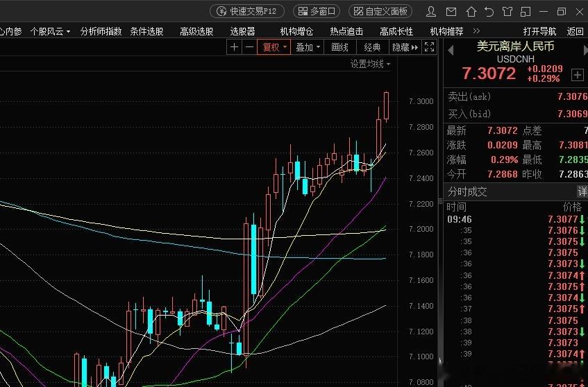This screenshot has height=387, width=588.
Task: Select 高成长性 menu item
Action: click(396, 31)
